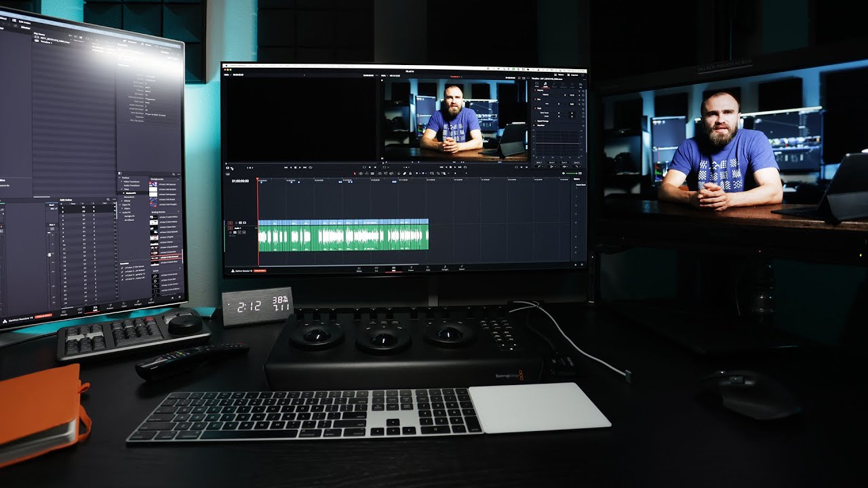Switch the Inspector to the Video tab
The width and height of the screenshot is (868, 488).
pyautogui.click(x=536, y=84)
